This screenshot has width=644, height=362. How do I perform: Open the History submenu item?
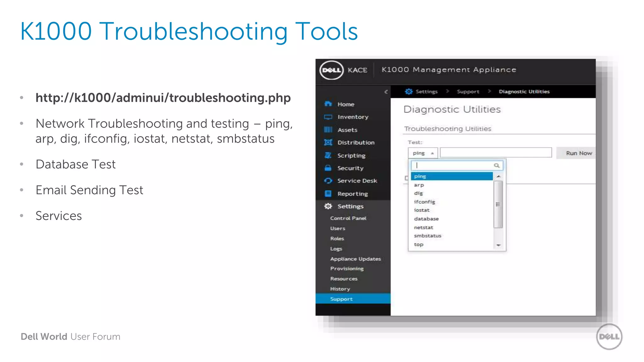pos(340,289)
